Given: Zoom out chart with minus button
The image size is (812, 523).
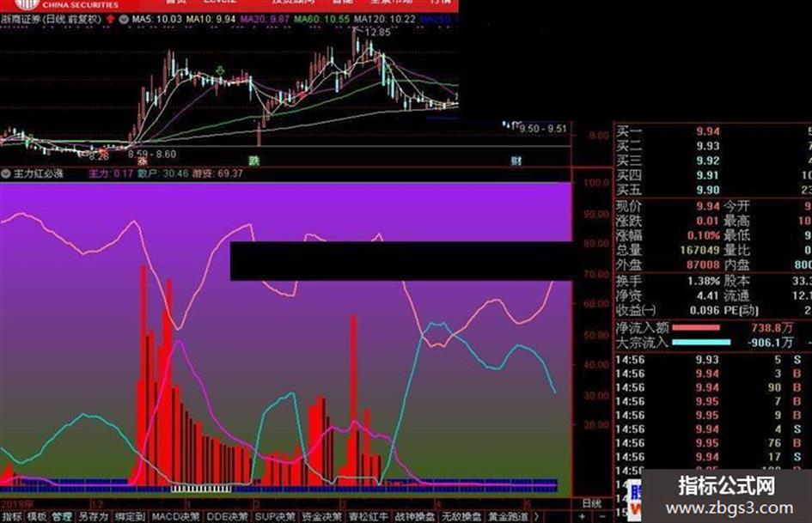Looking at the screenshot, I should tap(602, 516).
